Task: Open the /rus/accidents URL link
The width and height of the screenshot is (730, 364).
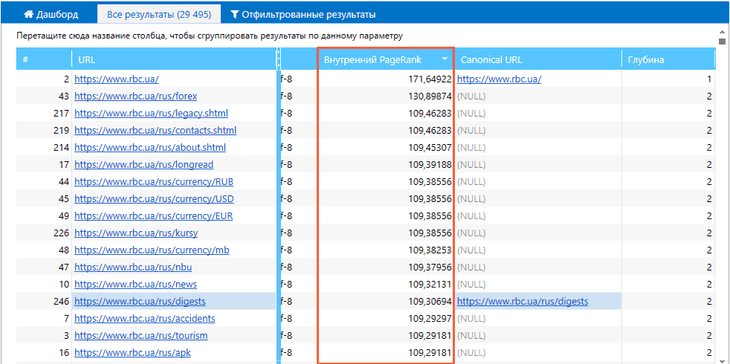Action: [145, 319]
